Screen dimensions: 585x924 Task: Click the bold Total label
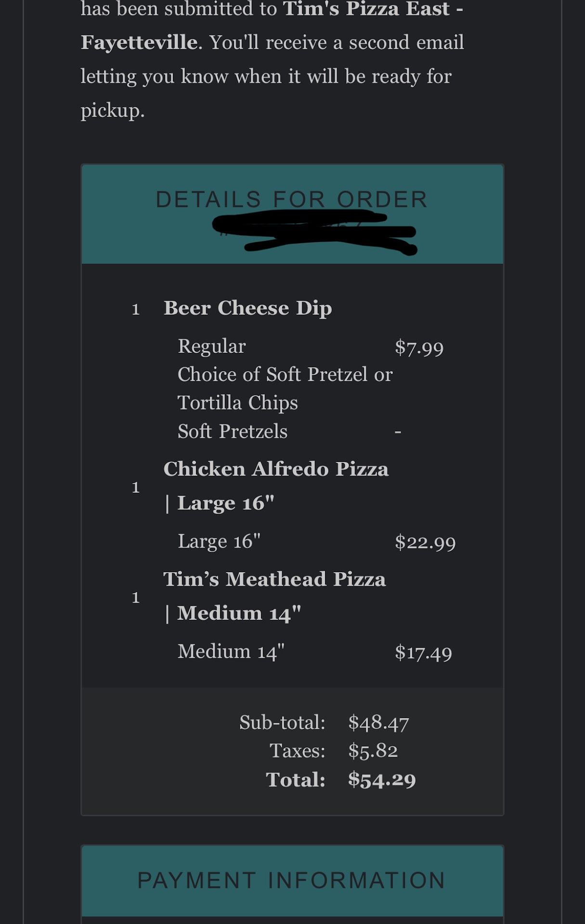pos(296,780)
